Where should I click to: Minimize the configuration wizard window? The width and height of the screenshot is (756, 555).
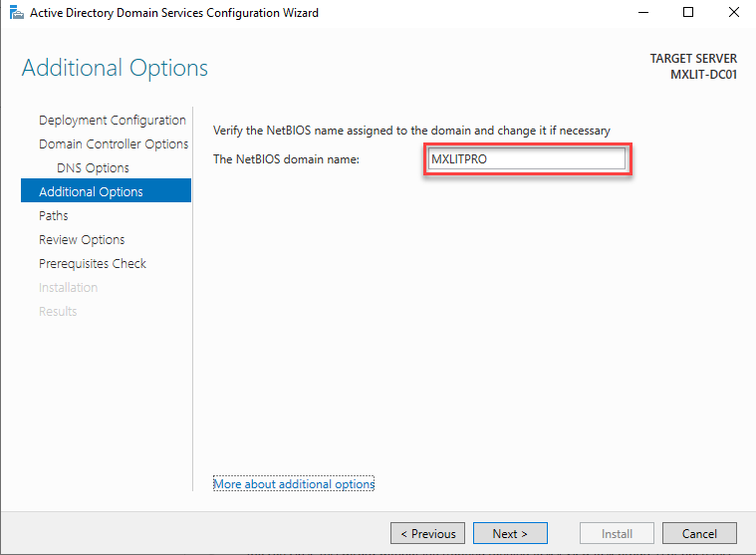642,13
